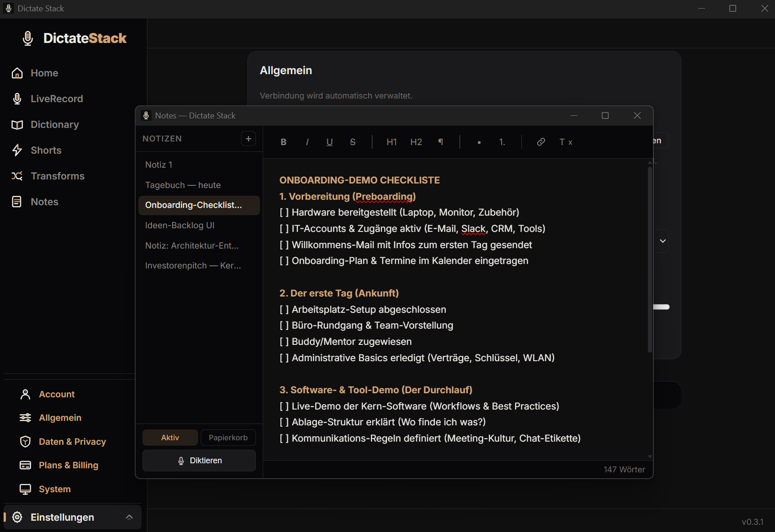Click line 'Hardware bereitgestellt (Laptop, Monitor, Zubehör)'

(399, 212)
